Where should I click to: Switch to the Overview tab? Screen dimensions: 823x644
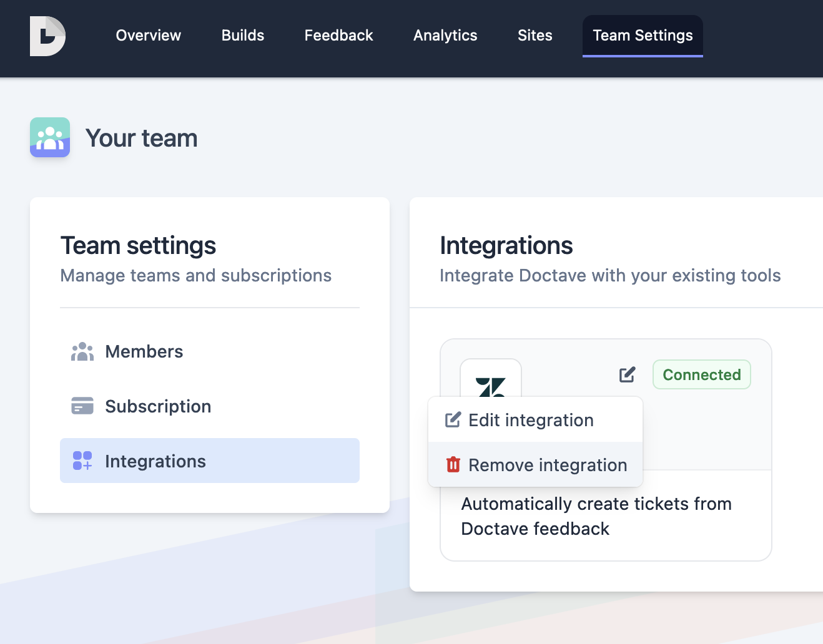click(148, 36)
